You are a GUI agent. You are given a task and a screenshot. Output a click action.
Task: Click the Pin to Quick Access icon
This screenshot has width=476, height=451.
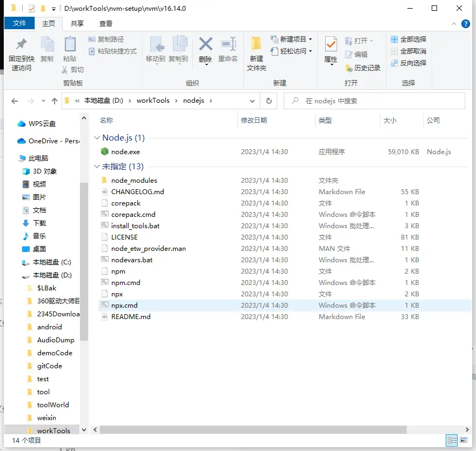pos(21,45)
